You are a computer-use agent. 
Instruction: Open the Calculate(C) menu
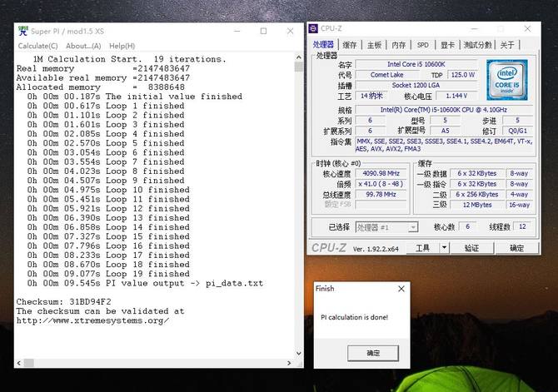(x=38, y=46)
